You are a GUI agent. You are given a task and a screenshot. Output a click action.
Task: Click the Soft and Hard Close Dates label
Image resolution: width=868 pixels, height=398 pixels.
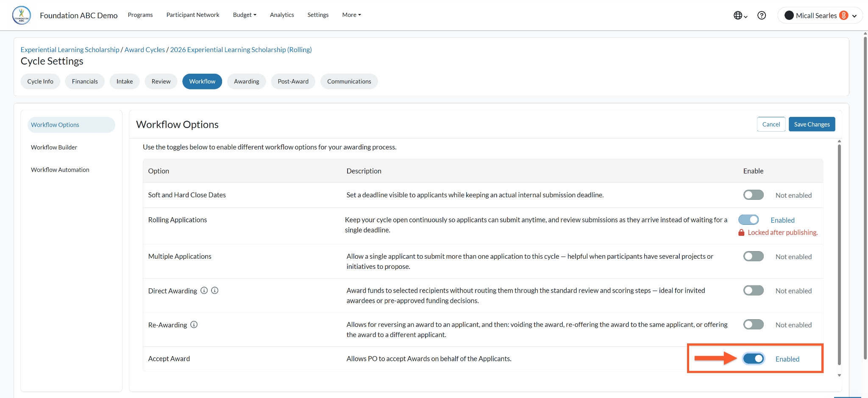click(187, 195)
